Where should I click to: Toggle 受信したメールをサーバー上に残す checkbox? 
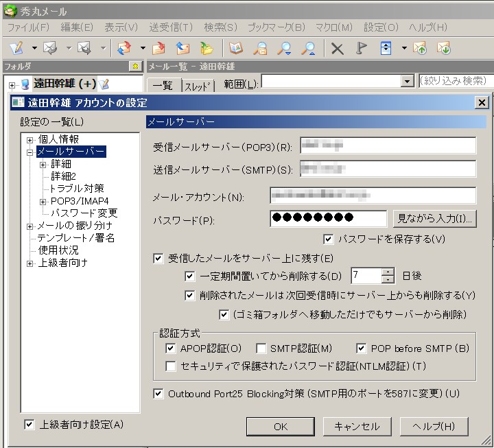(x=158, y=259)
